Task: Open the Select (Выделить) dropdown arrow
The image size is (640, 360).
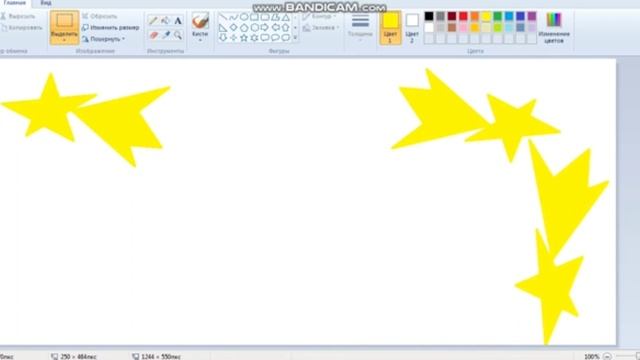Action: click(x=64, y=40)
